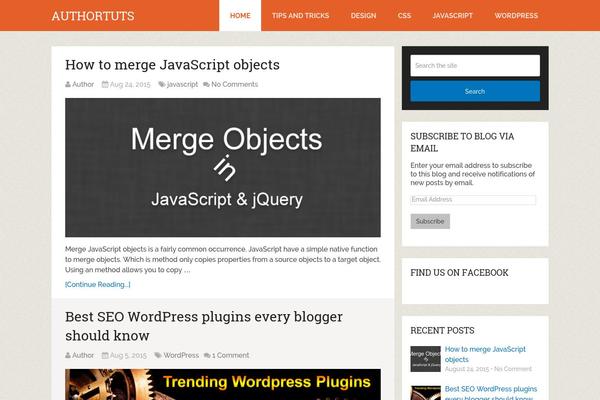Click the comments icon beside 1 Comment
Viewport: 600px width, 400px height.
tap(207, 356)
